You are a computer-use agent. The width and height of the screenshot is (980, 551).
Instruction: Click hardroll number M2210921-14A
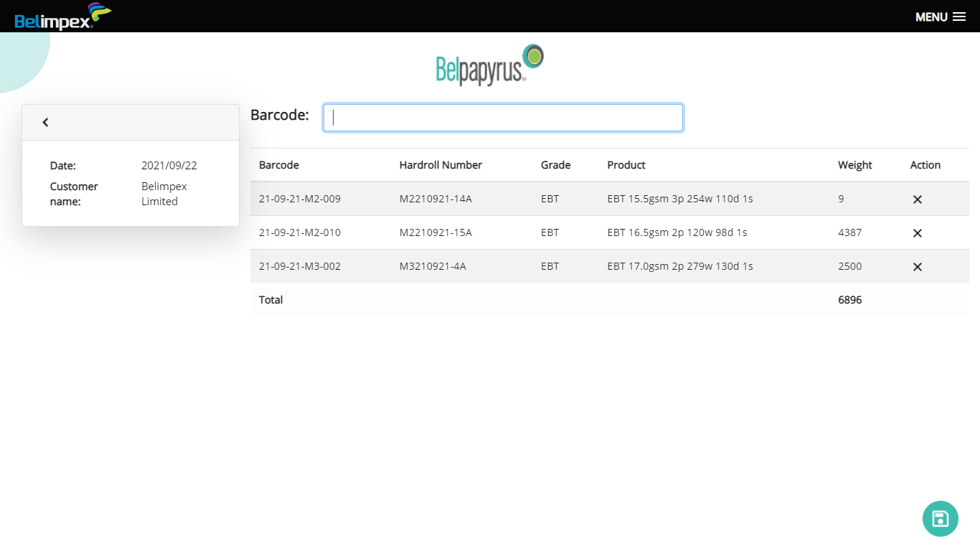(435, 199)
